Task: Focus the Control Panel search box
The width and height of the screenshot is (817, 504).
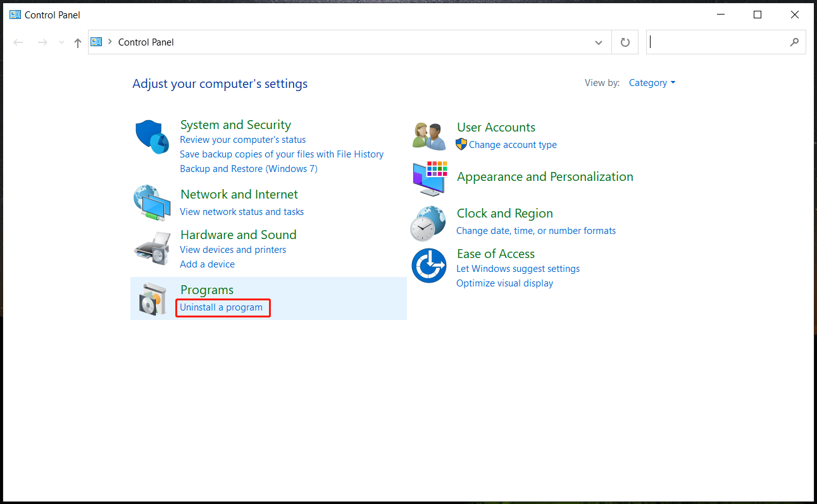Action: tap(718, 42)
